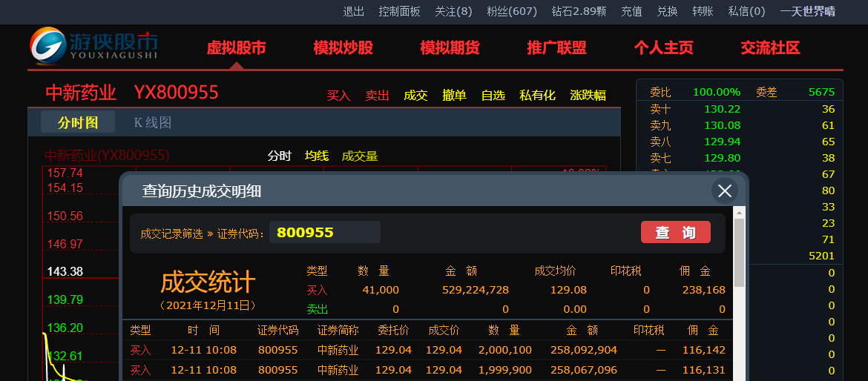
Task: Click the 卖十 price 130.22
Action: point(723,109)
